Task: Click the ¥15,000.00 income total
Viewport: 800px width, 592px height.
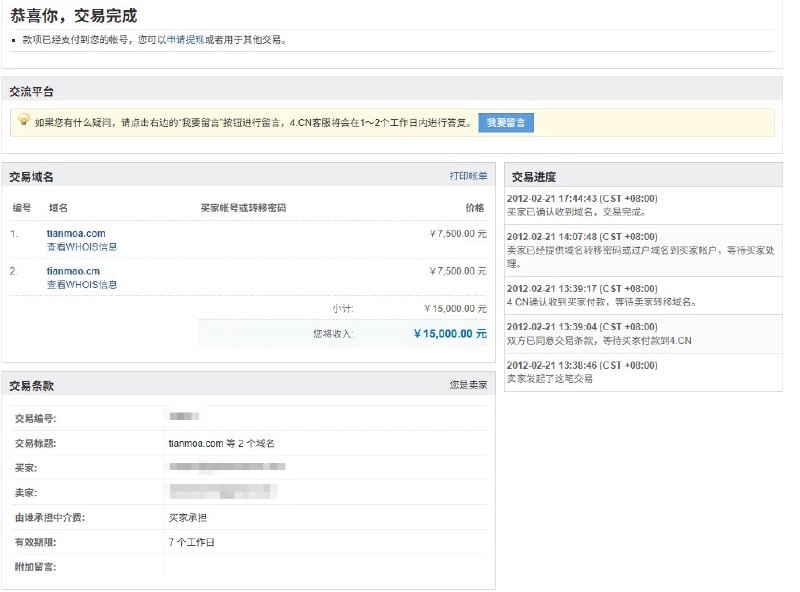Action: click(x=450, y=334)
